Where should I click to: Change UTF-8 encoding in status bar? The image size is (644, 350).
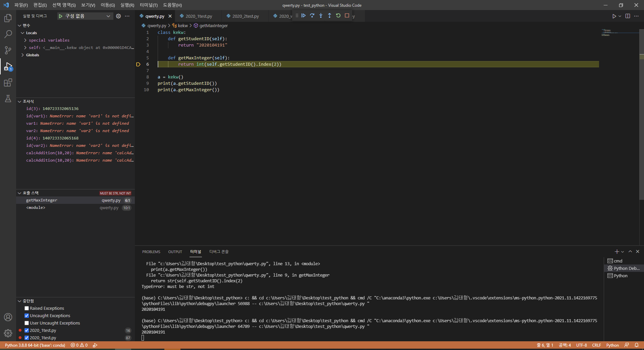[582, 345]
